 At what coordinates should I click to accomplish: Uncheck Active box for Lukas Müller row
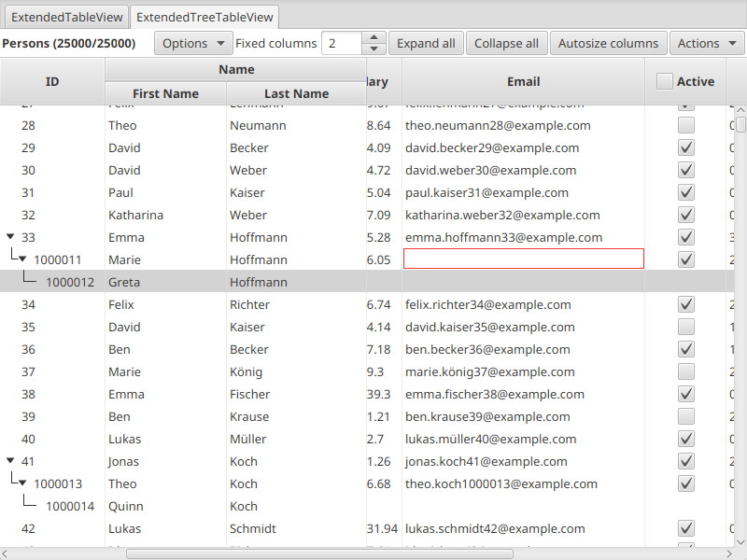coord(686,439)
